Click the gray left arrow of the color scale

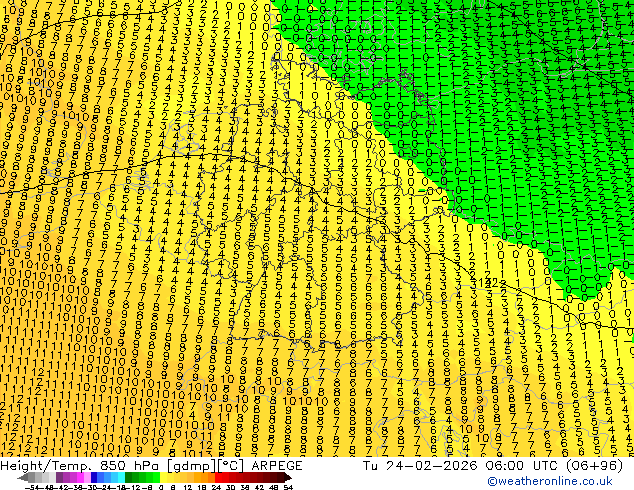click(x=23, y=477)
